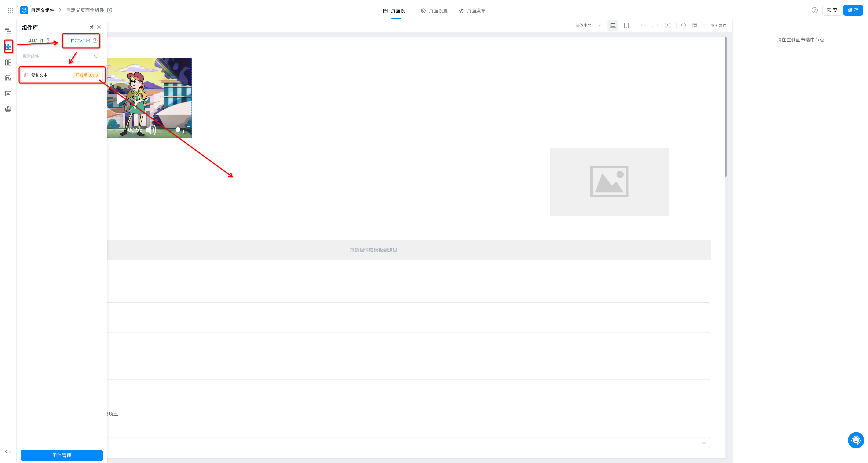This screenshot has height=463, width=868.
Task: Open the help question mark icon
Action: [815, 11]
